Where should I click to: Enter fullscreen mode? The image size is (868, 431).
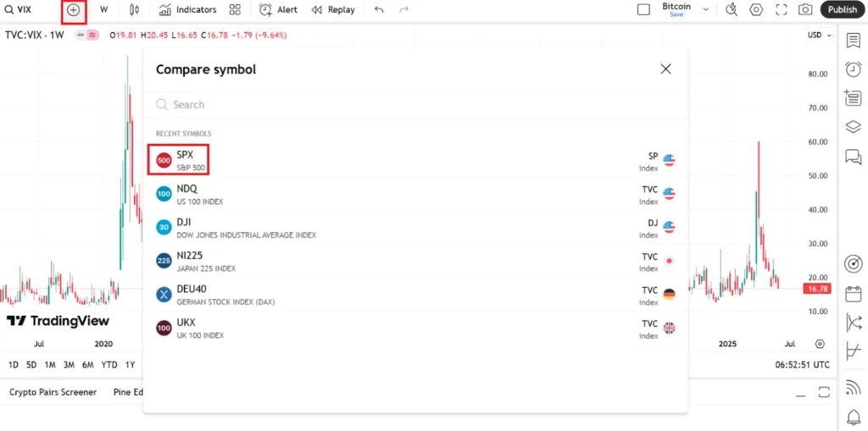pos(781,10)
